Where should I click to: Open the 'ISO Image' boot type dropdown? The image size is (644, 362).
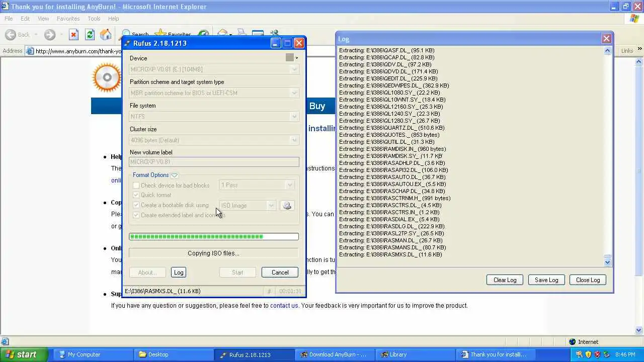tap(247, 205)
